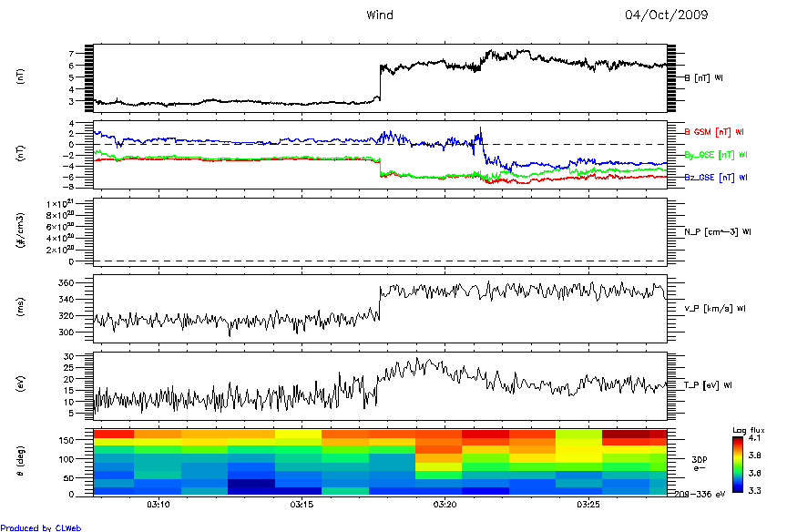This screenshot has height=532, width=787.
Task: Click the dark blue spectrogram cell near 03:13
Action: tap(250, 484)
